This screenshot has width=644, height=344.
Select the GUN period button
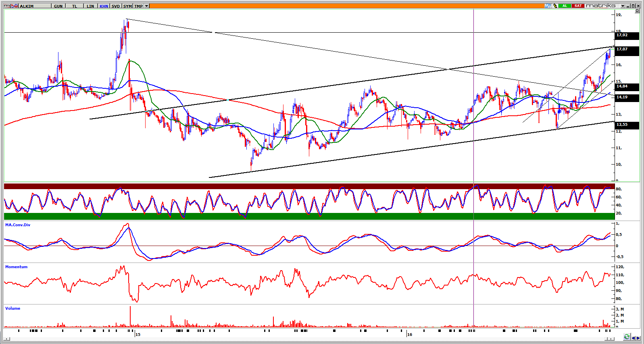point(58,6)
